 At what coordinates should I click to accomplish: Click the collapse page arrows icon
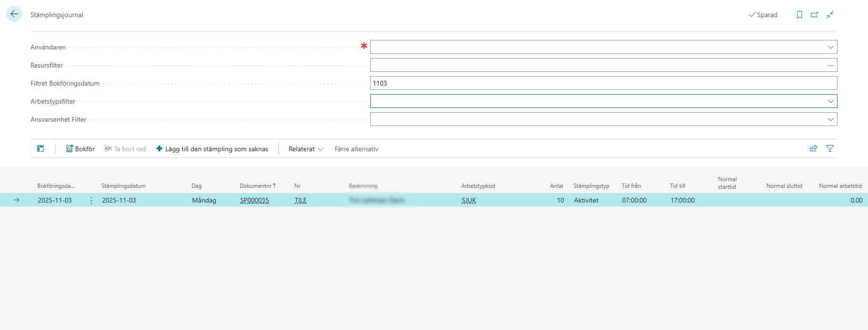830,15
